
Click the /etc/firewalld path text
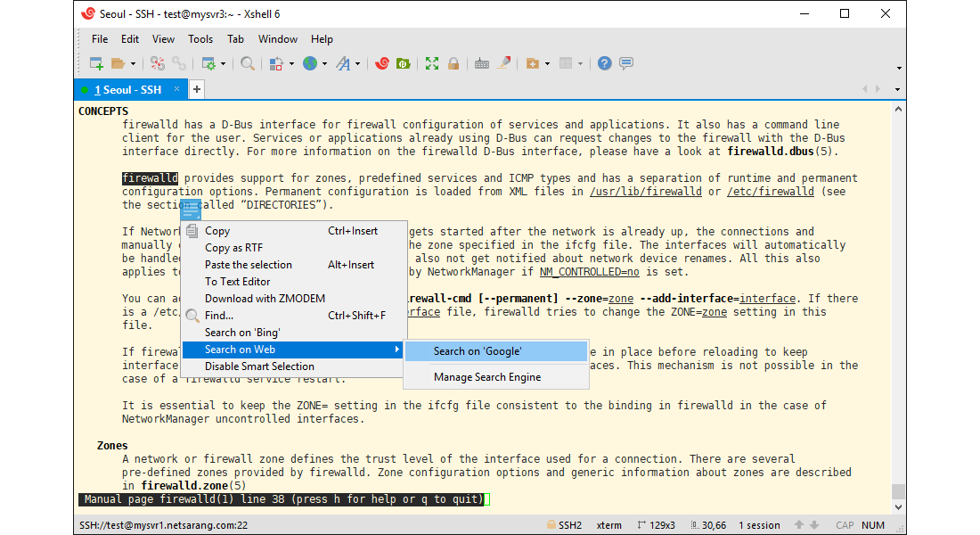771,192
